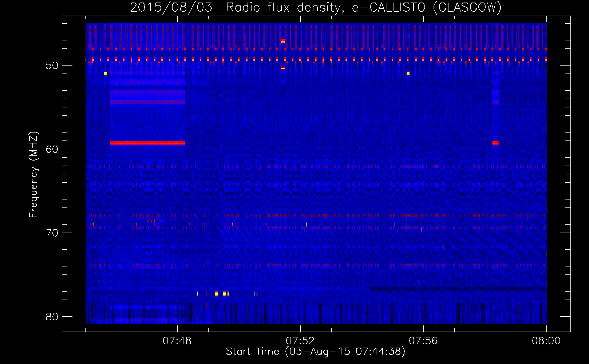Click the 80 MHz tick label
Image resolution: width=589 pixels, height=364 pixels.
coord(52,317)
